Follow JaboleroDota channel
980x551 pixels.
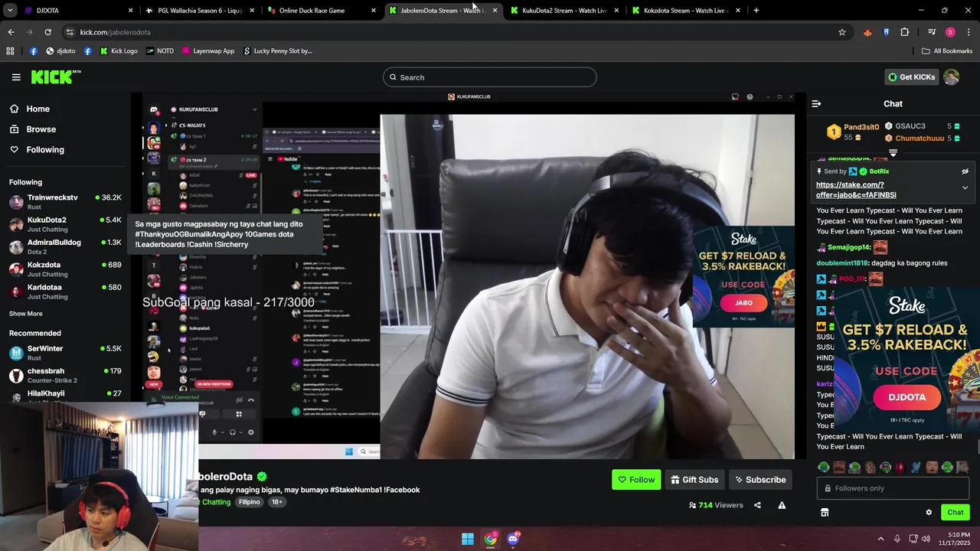[636, 480]
